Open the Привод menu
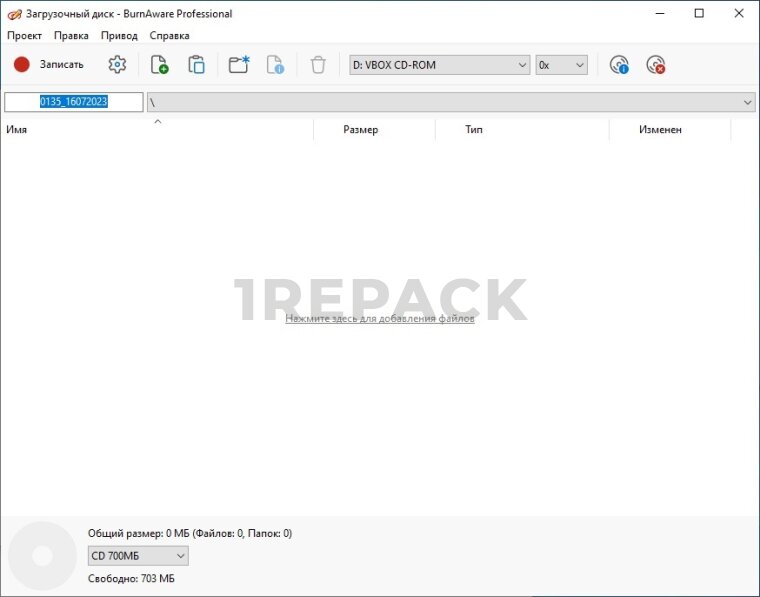 pyautogui.click(x=119, y=35)
